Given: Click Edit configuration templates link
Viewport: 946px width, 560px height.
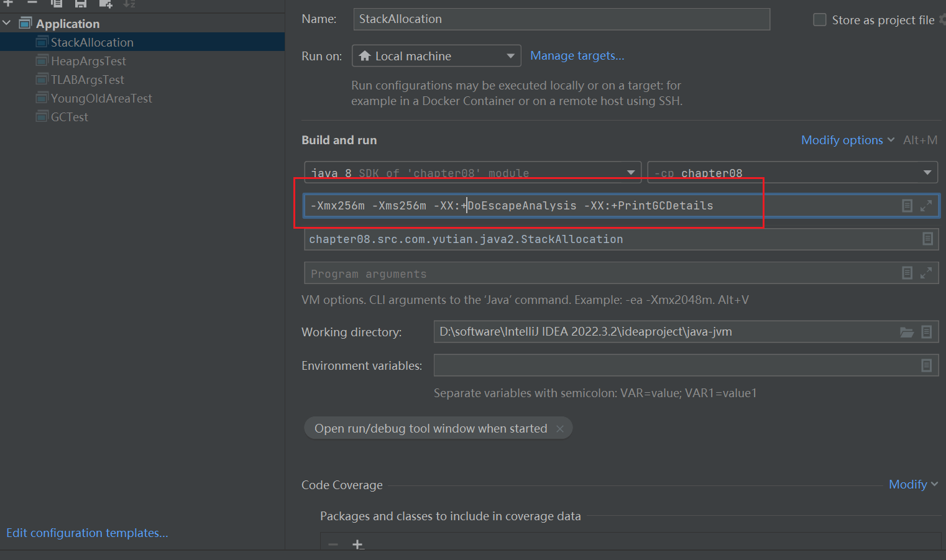Looking at the screenshot, I should [87, 533].
